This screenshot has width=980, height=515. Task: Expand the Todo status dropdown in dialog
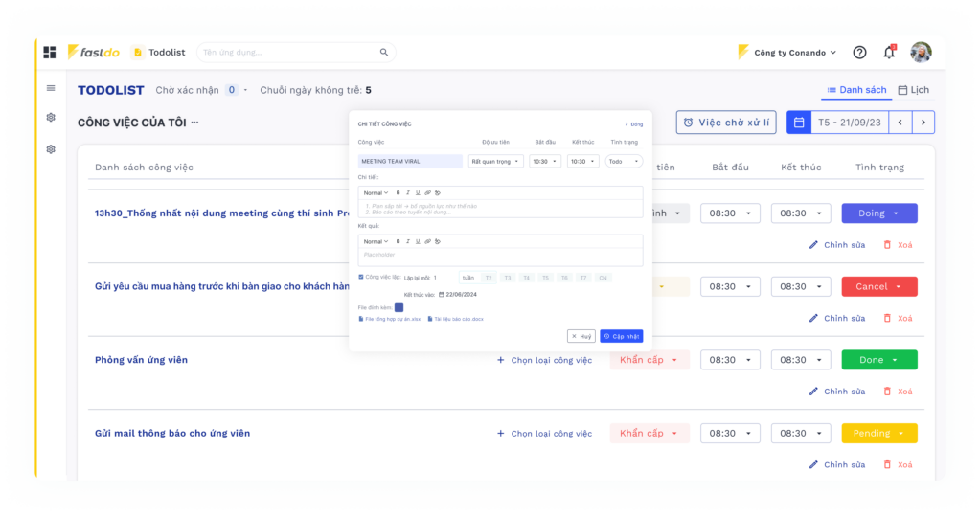624,162
